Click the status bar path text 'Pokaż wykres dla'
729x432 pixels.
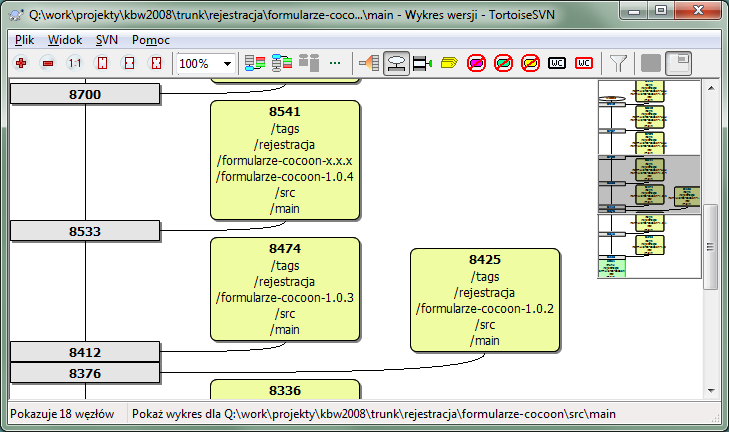pyautogui.click(x=374, y=414)
